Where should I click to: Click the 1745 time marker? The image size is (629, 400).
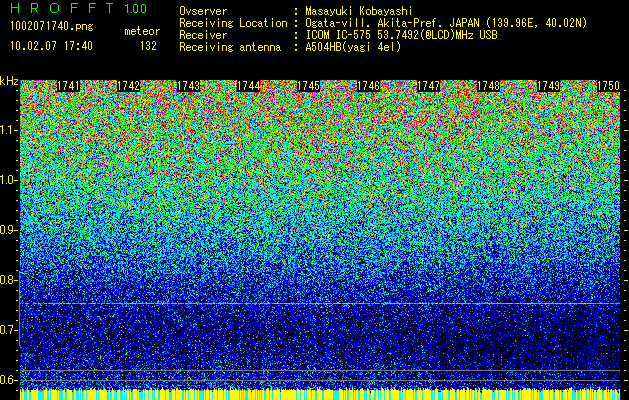[308, 86]
